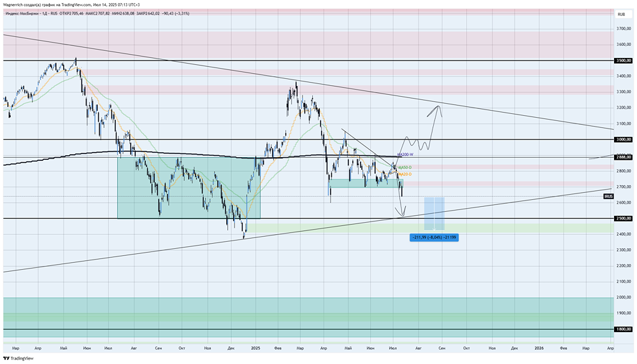Image resolution: width=637 pixels, height=364 pixels.
Task: Click the 3 500,00 horizontal line price tag
Action: (x=624, y=60)
